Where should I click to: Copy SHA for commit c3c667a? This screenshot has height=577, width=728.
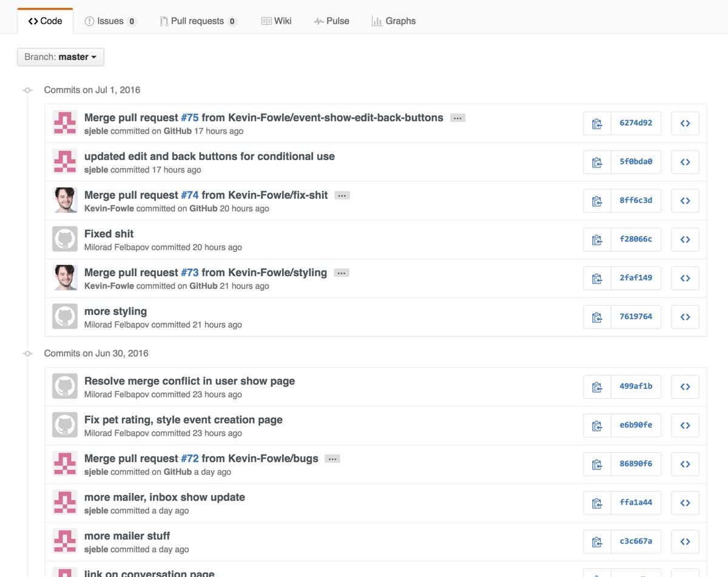point(597,542)
